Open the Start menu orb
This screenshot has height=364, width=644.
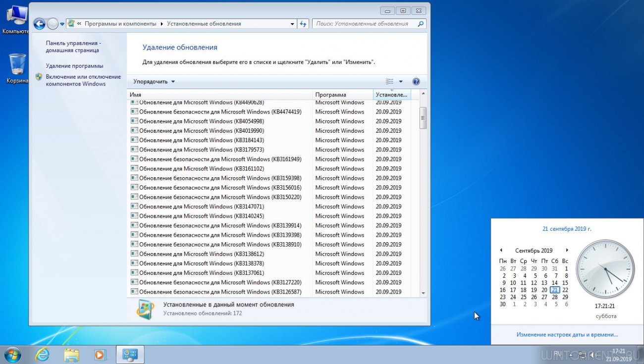pyautogui.click(x=12, y=355)
